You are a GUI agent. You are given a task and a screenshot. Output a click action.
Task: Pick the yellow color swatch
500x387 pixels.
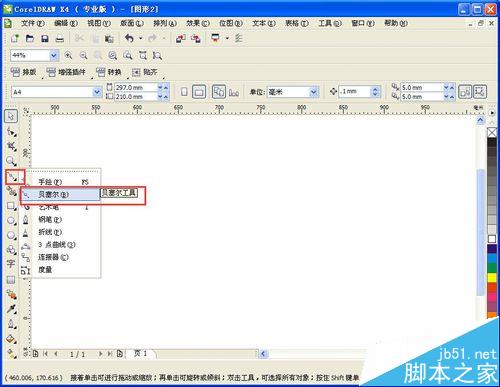point(492,278)
